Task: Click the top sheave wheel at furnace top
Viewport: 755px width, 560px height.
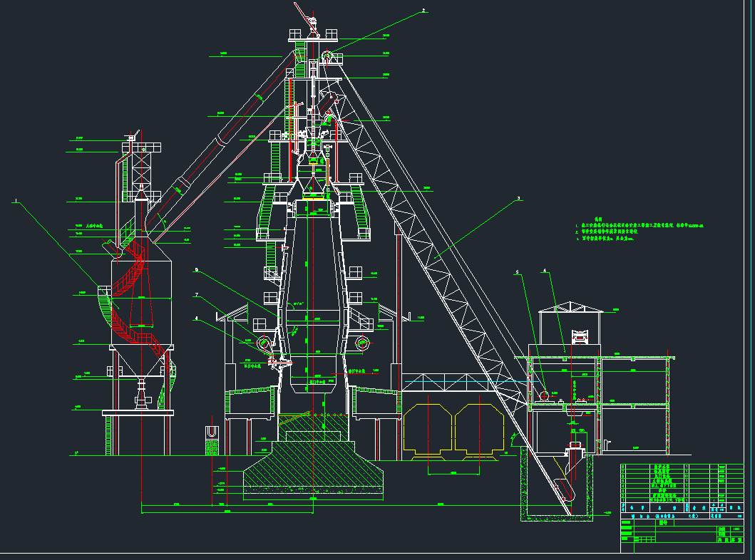Action: tap(327, 56)
